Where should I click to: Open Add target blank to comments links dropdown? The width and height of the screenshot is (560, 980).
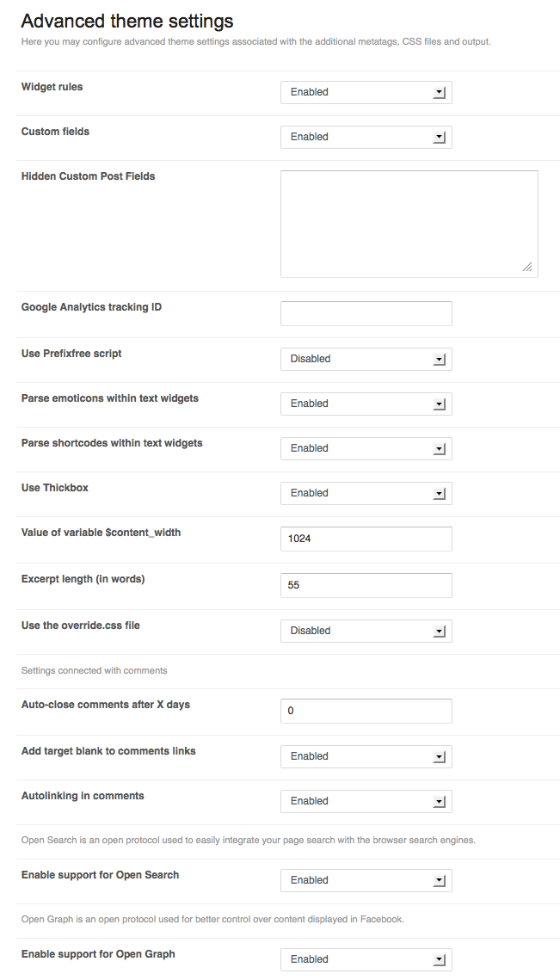(x=366, y=756)
